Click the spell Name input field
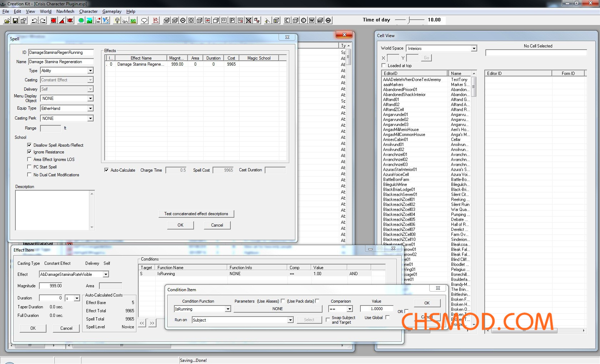This screenshot has width=600, height=364. pos(61,62)
